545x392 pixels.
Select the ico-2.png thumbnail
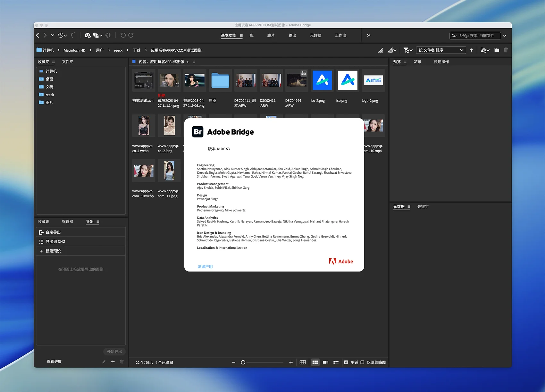tap(322, 80)
